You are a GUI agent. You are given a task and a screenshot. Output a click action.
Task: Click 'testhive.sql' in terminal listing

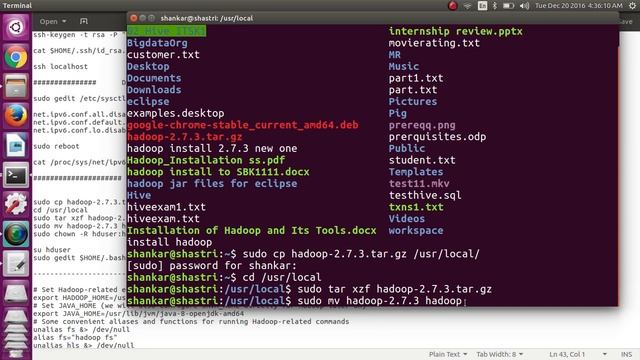[425, 196]
